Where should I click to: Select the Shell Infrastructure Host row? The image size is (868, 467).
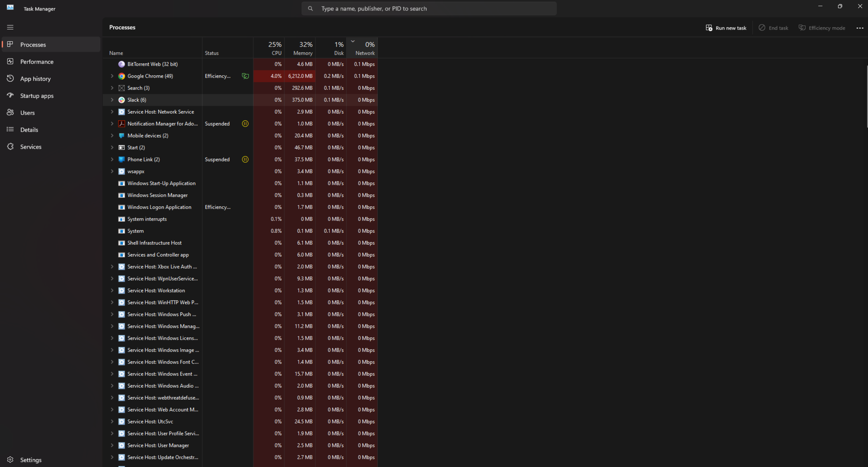[x=240, y=243]
